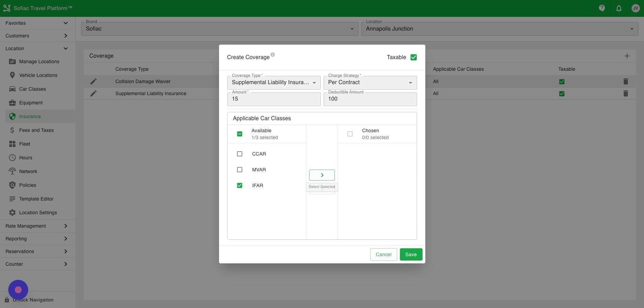Click the Equipment briefcase icon
The height and width of the screenshot is (308, 644).
[x=12, y=103]
